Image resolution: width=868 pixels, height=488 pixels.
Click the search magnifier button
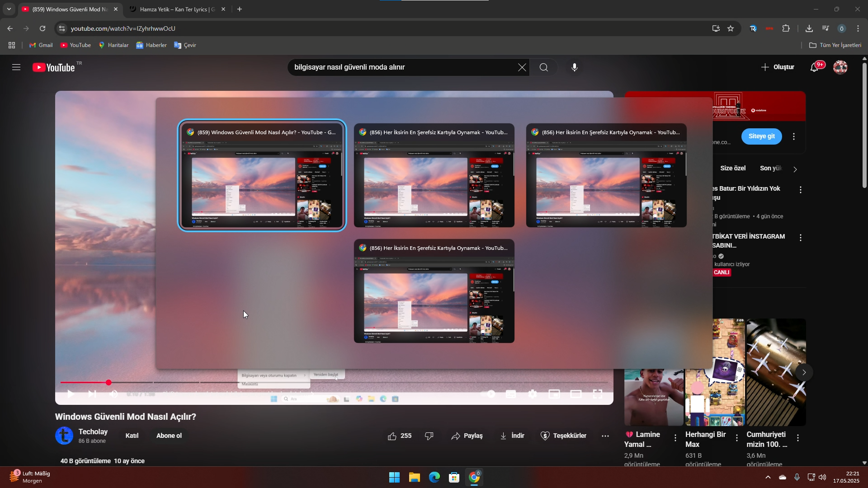coord(543,67)
